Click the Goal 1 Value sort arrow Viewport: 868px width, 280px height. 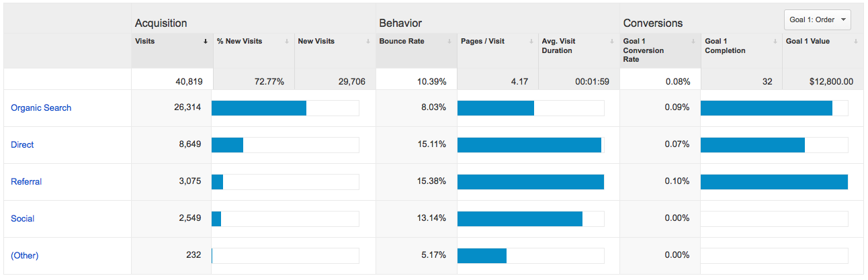[856, 42]
